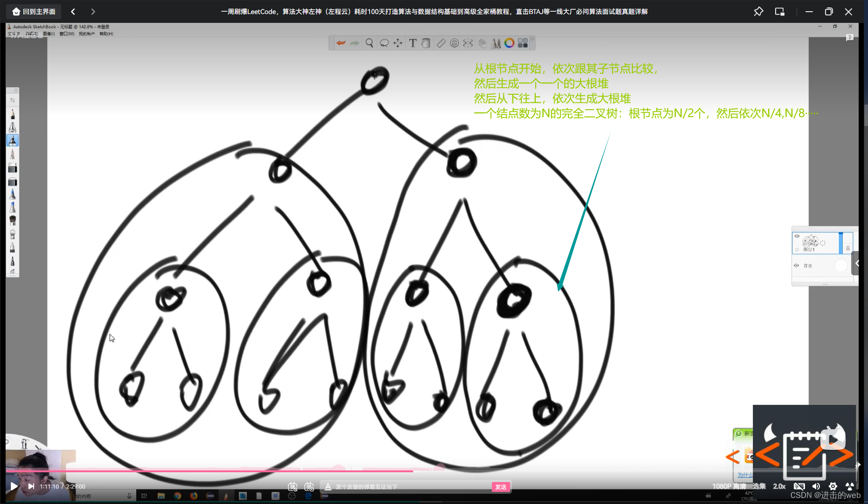Screen dimensions: 868x504
Task: Open the 窗口(W) menu in SketchBook
Action: tap(67, 34)
